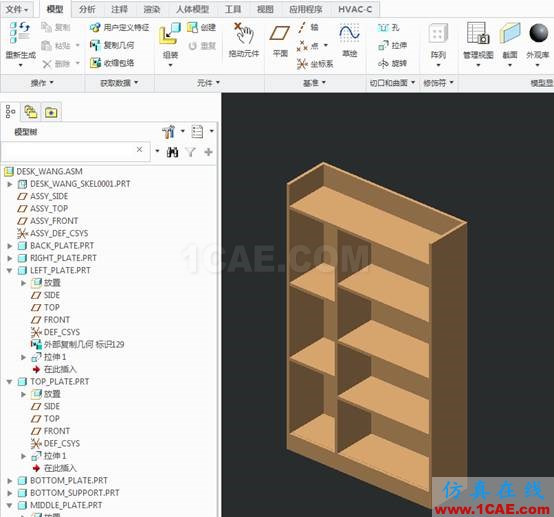This screenshot has height=517, width=554.
Task: Create a datum 平面 plane
Action: [x=280, y=34]
